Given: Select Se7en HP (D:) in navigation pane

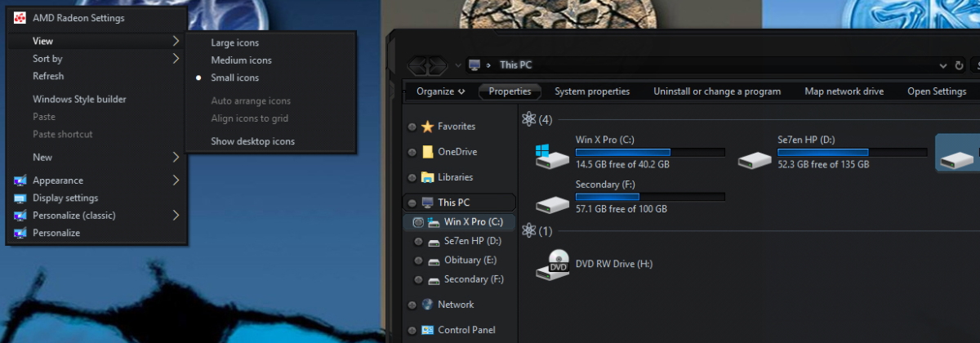Looking at the screenshot, I should tap(473, 241).
